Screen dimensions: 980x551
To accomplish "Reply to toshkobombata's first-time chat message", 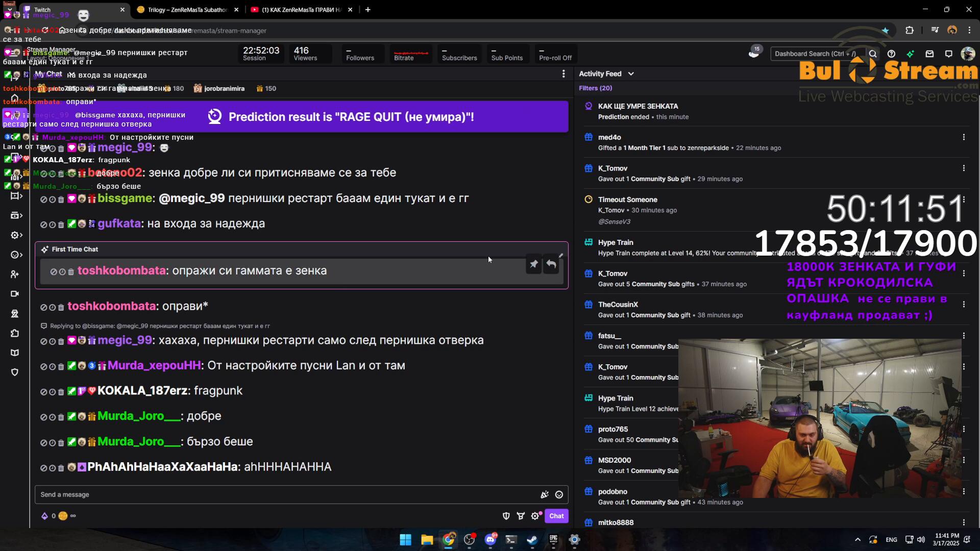I will (x=551, y=264).
